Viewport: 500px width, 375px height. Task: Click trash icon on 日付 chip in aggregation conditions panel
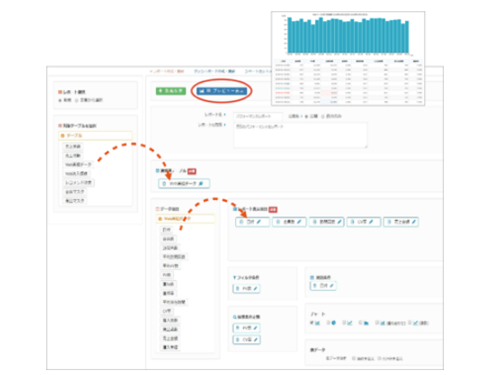click(x=315, y=286)
